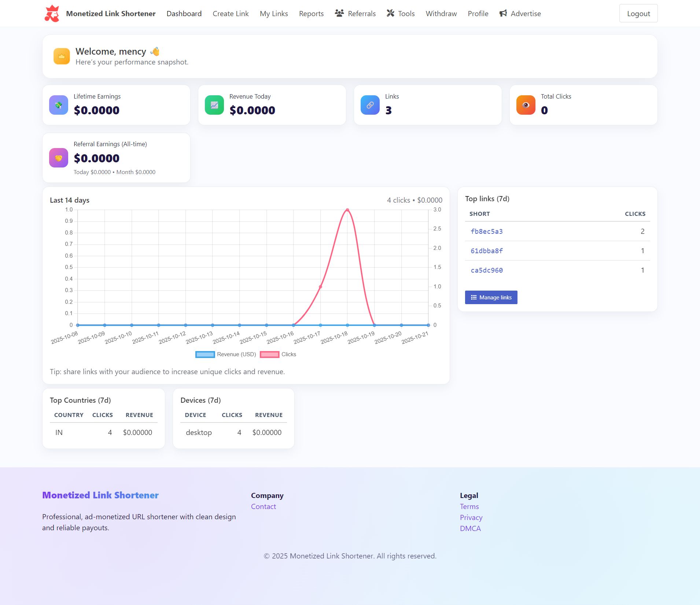
Task: Open short link ca5dc960
Action: (x=486, y=270)
